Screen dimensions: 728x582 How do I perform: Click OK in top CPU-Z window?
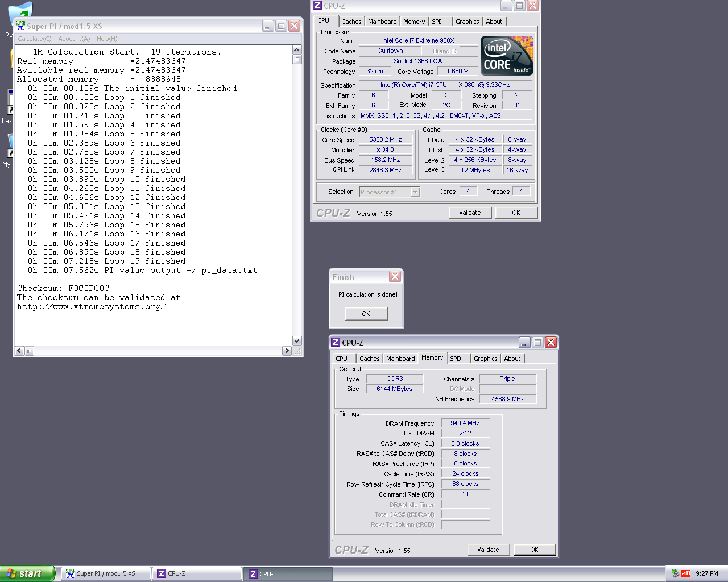pyautogui.click(x=516, y=213)
